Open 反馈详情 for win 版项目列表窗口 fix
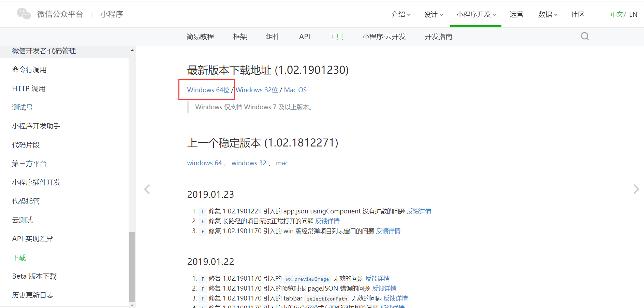This screenshot has width=644, height=308. point(388,231)
